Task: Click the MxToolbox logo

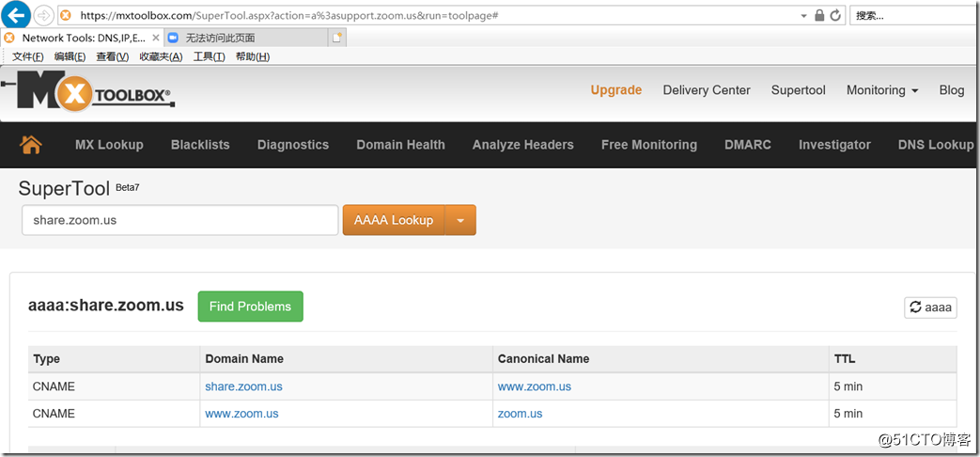Action: [87, 91]
